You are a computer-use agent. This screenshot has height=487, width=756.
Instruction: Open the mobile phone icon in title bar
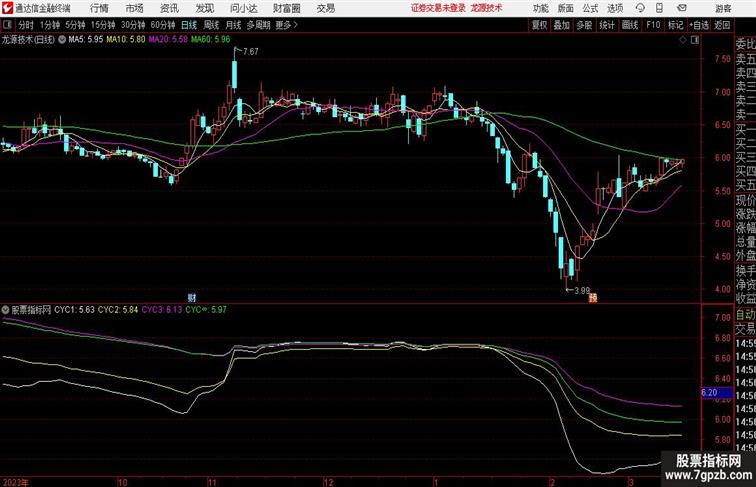click(x=659, y=8)
